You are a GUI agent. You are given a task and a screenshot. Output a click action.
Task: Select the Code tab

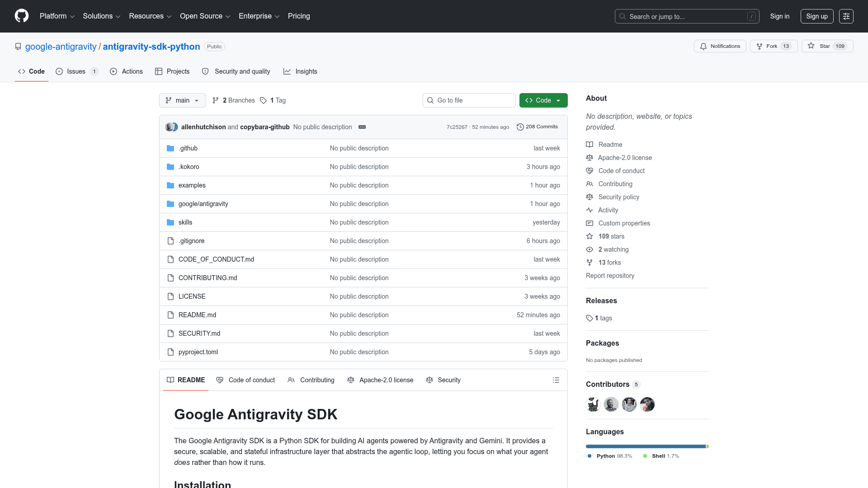31,71
